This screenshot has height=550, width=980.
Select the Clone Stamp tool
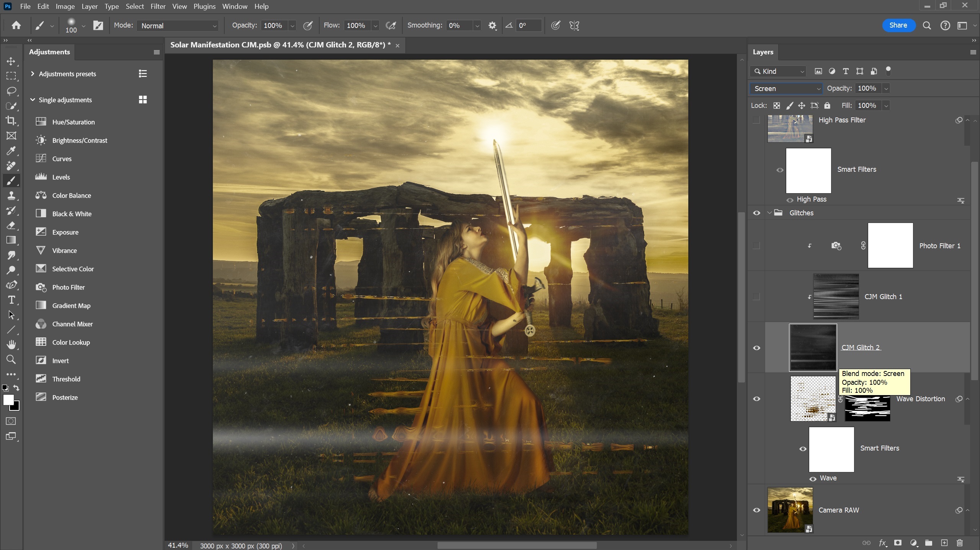tap(11, 195)
